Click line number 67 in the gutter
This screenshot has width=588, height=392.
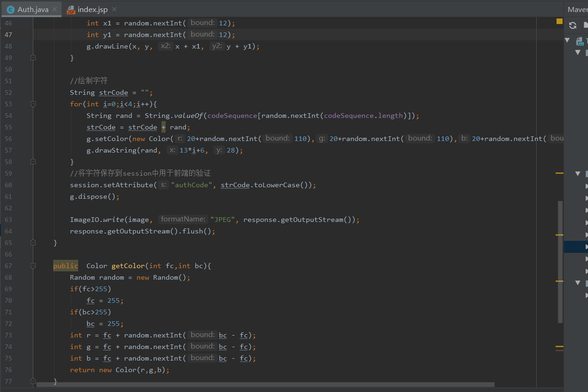[x=9, y=266]
